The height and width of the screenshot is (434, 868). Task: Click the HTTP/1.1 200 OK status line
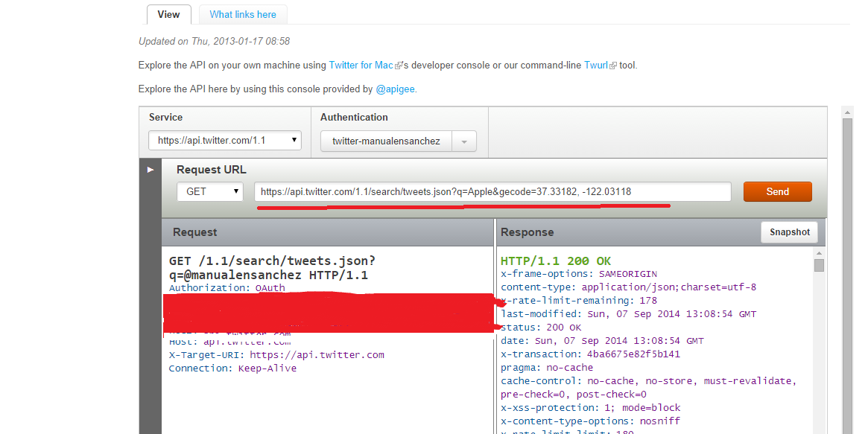coord(556,261)
